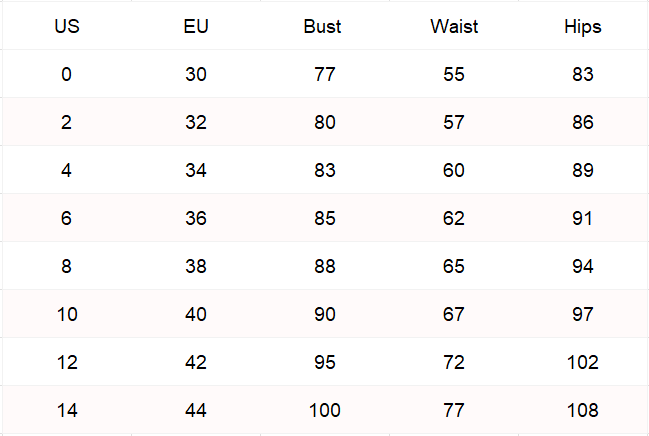The image size is (649, 436).
Task: Click the Hips column header
Action: tap(583, 27)
